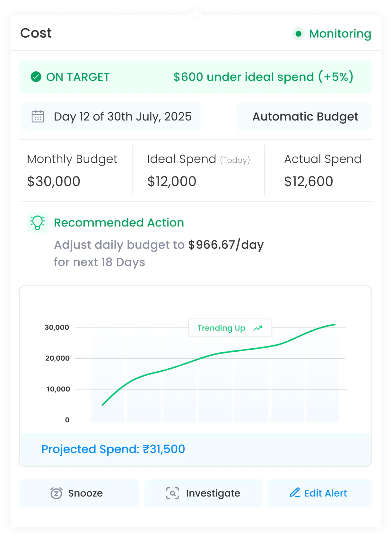Screen dimensions: 392x538
Task: Click the trending up arrow icon
Action: click(258, 328)
